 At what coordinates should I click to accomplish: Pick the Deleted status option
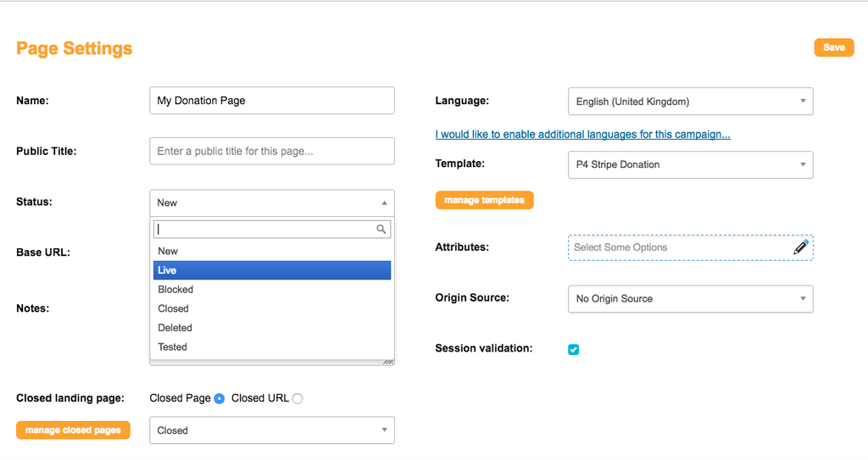pyautogui.click(x=272, y=328)
